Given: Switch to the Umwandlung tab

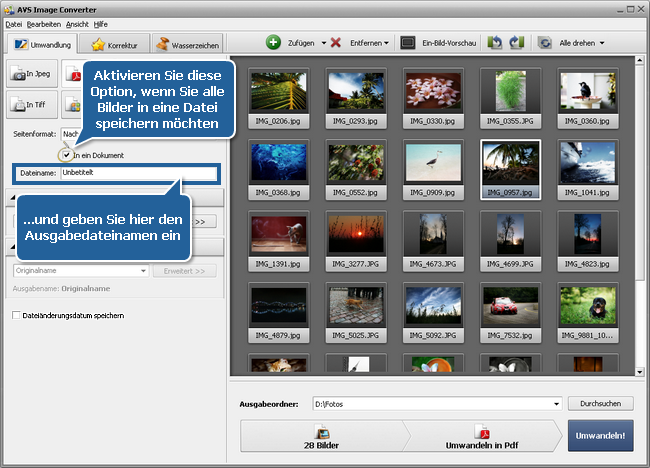Looking at the screenshot, I should [42, 44].
